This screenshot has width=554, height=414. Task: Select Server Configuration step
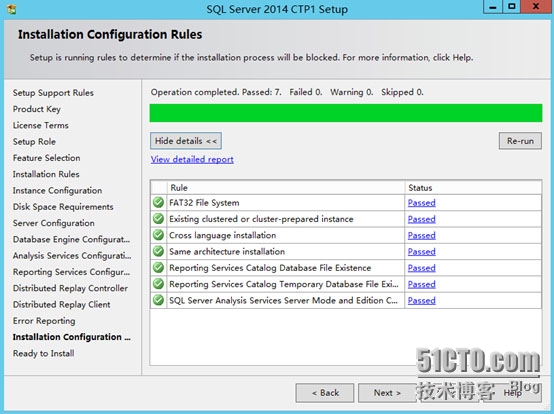(x=54, y=223)
